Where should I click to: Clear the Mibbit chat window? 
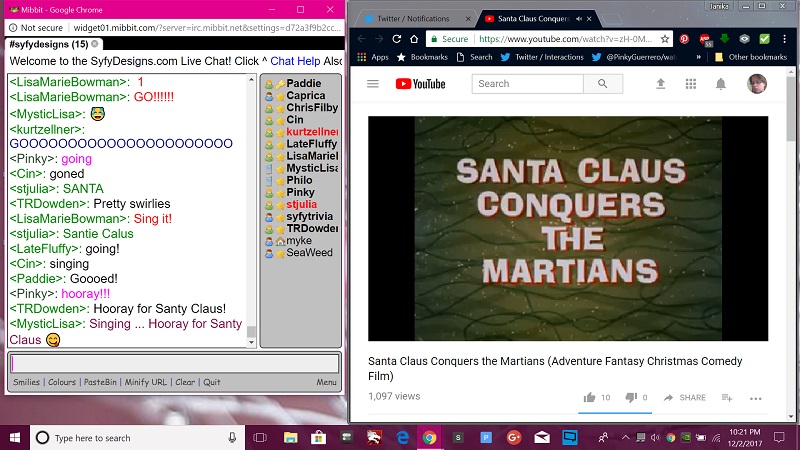(x=185, y=382)
